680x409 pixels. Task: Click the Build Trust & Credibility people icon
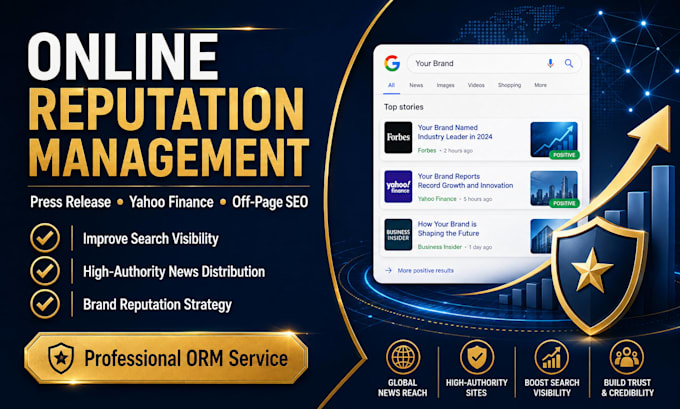(627, 357)
